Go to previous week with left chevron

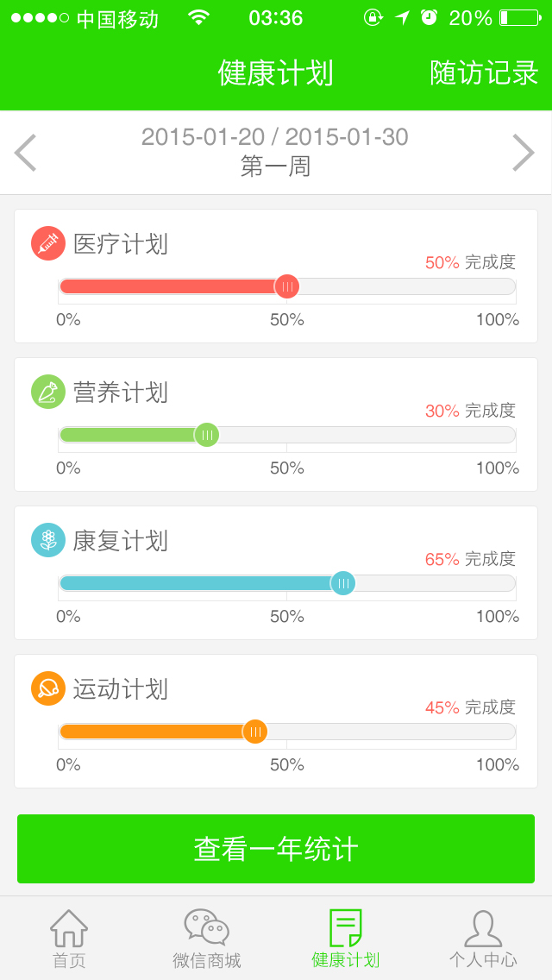[x=26, y=153]
